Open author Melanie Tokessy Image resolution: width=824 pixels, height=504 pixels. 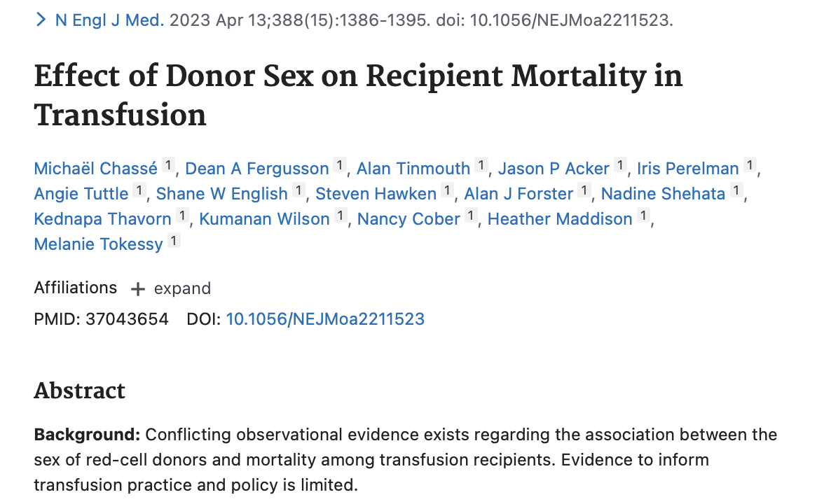[98, 244]
